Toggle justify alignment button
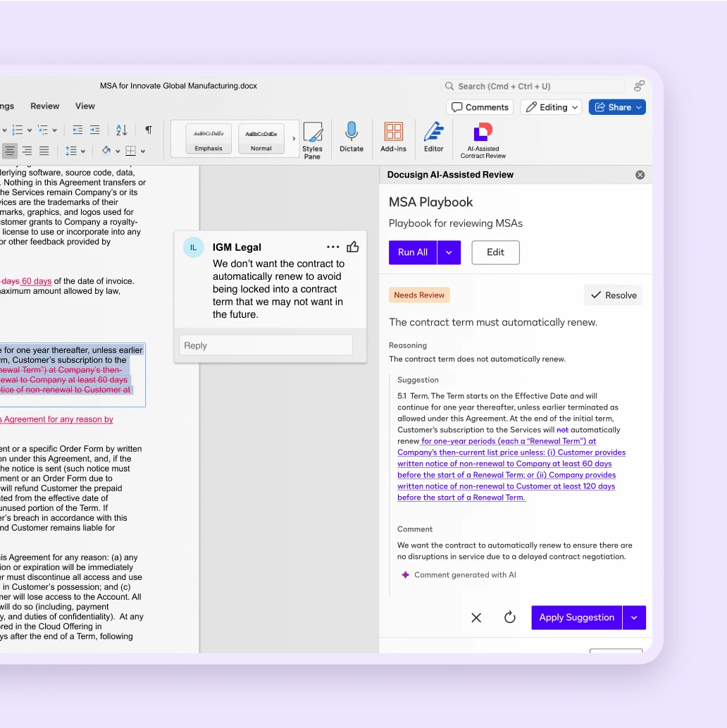Image resolution: width=727 pixels, height=728 pixels. coord(44,150)
